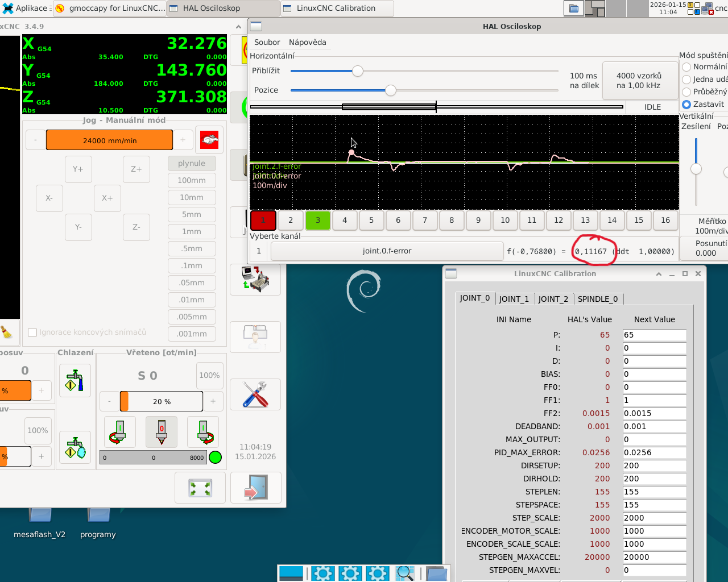Click the Přiblížit zoom slider handle
The image size is (728, 582).
point(357,71)
